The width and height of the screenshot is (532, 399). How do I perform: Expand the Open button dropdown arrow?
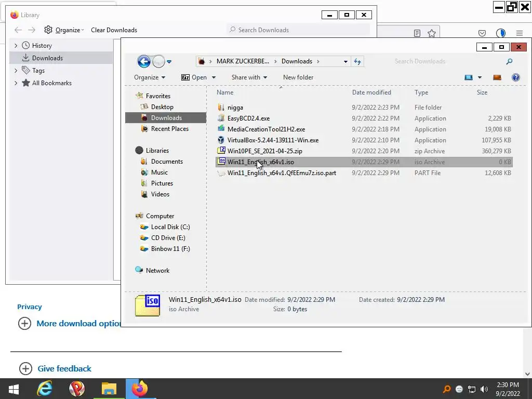(214, 77)
